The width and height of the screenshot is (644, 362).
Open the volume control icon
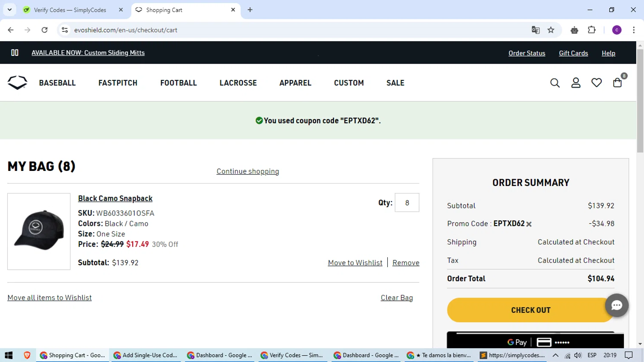[578, 355]
